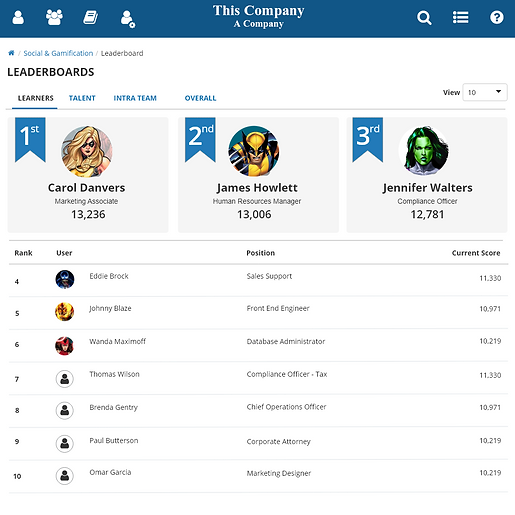Open the View count dropdown
Screen dimensions: 515x515
click(x=485, y=92)
